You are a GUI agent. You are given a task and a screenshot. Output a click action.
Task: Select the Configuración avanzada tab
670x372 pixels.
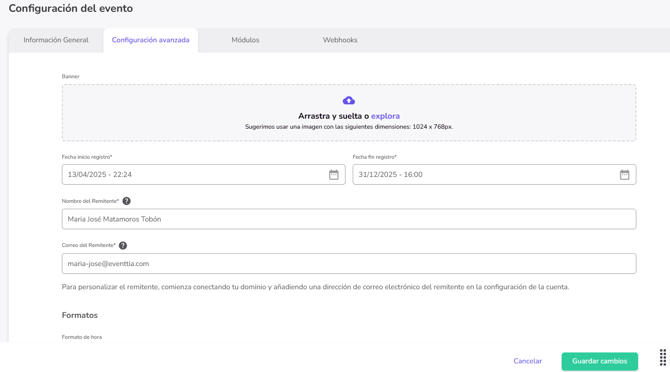[150, 40]
